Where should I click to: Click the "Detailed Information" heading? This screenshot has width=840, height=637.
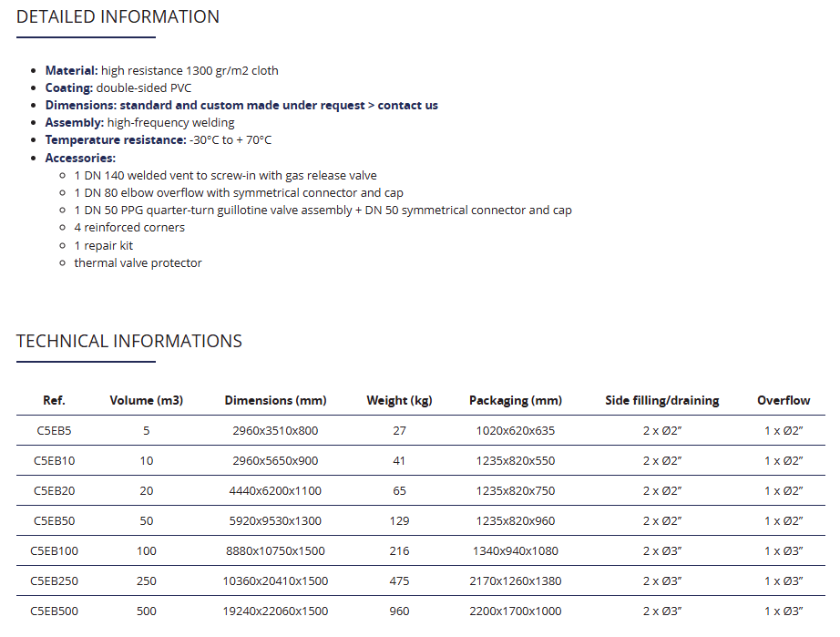coord(118,17)
